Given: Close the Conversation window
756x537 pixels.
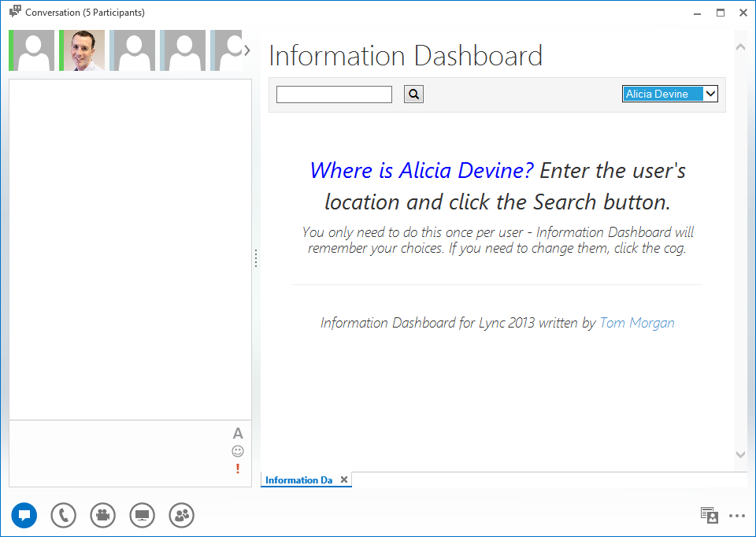Looking at the screenshot, I should 743,13.
